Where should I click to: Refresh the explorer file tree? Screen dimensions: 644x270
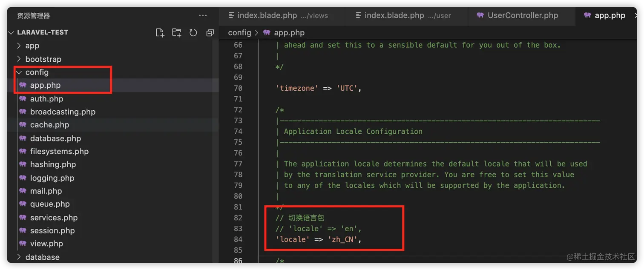click(193, 33)
